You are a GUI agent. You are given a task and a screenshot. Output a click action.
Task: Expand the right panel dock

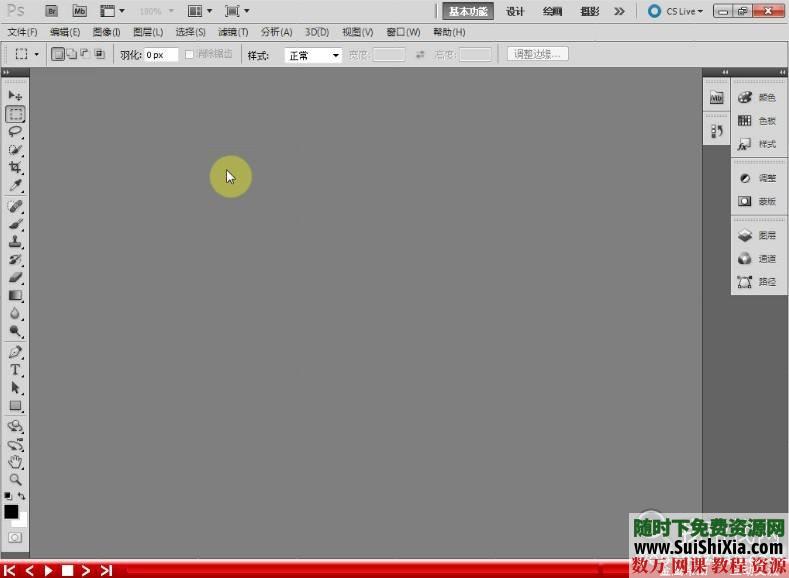pos(782,72)
